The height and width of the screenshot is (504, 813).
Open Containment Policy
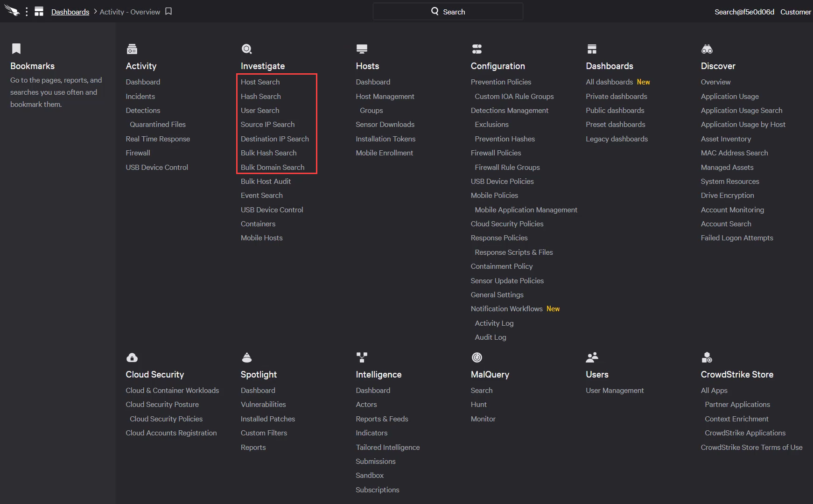(x=502, y=266)
